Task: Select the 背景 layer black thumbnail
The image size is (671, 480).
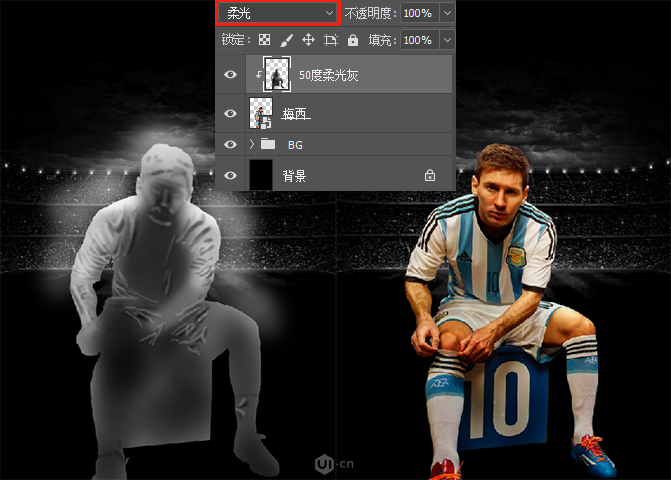Action: tap(261, 175)
